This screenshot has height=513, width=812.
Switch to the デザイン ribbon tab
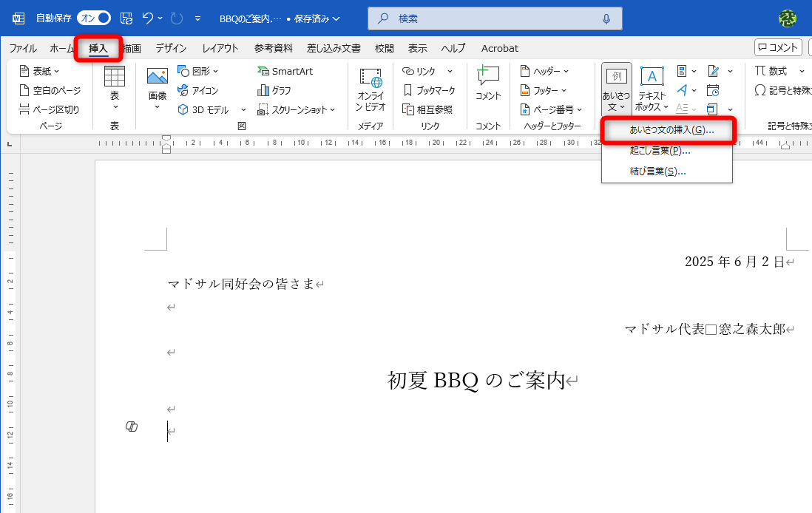(x=170, y=48)
